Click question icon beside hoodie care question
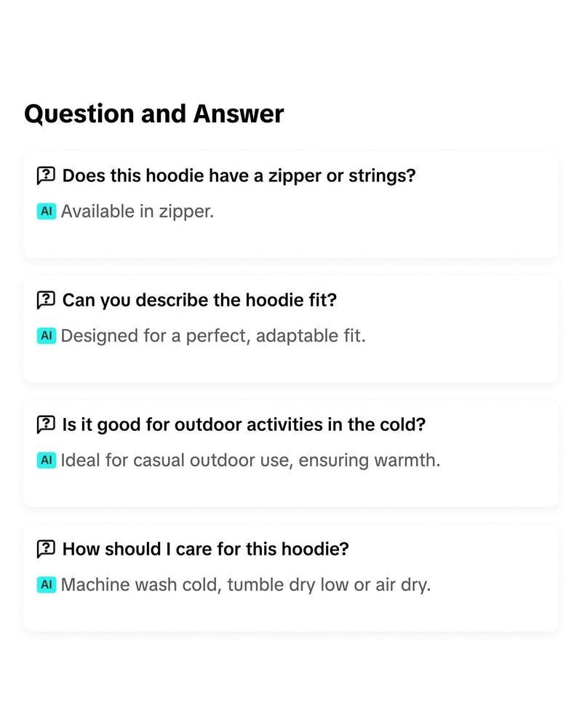Viewport: 582px width, 728px height. 46,549
